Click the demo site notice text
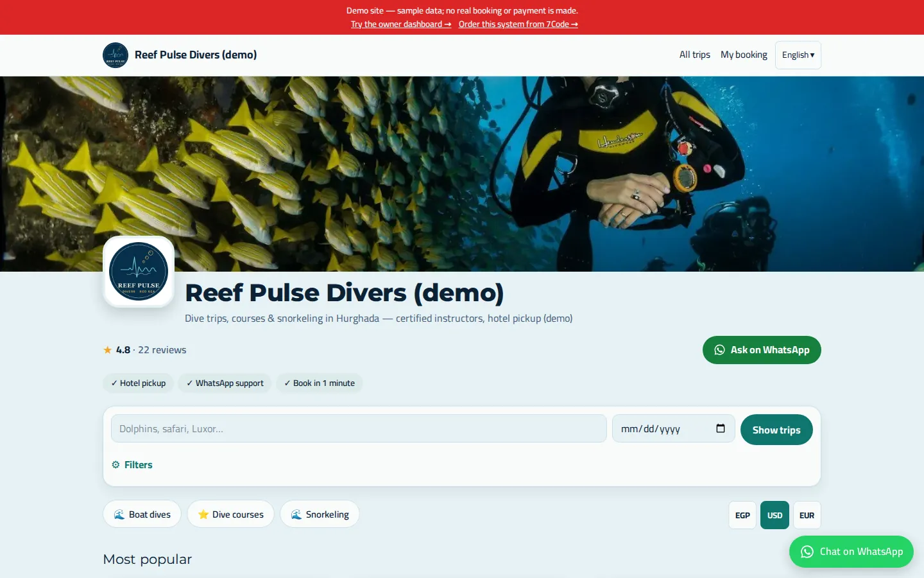 point(462,11)
